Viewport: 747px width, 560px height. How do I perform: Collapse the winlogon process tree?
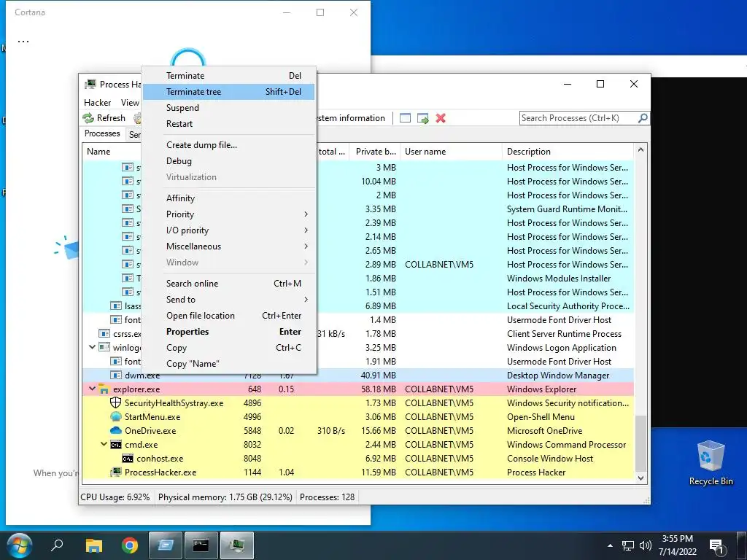click(93, 347)
